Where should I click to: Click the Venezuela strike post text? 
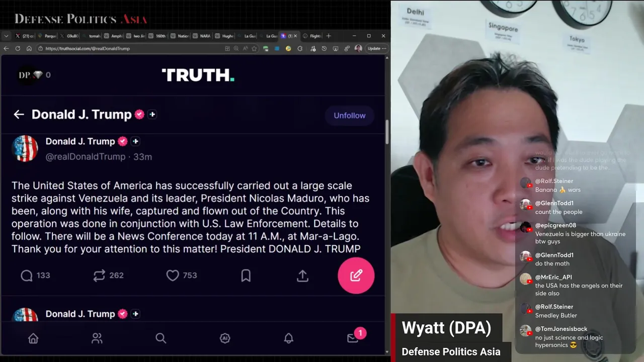pos(191,217)
